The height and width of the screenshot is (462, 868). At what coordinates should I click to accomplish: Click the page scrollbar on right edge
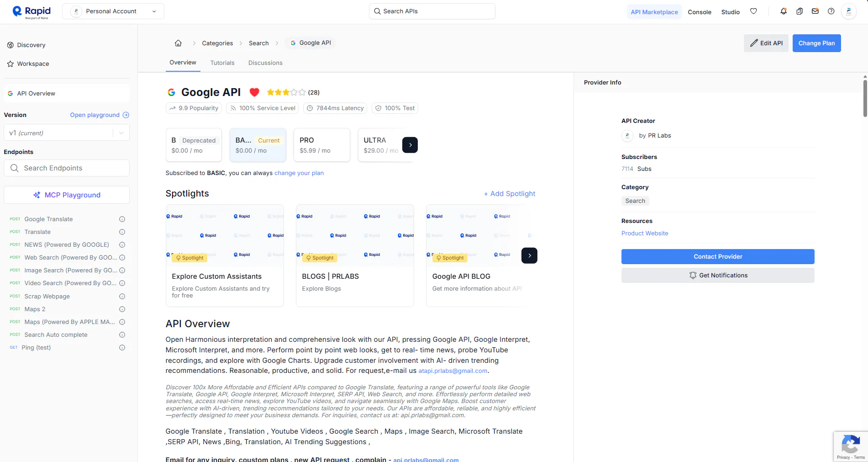click(x=865, y=98)
